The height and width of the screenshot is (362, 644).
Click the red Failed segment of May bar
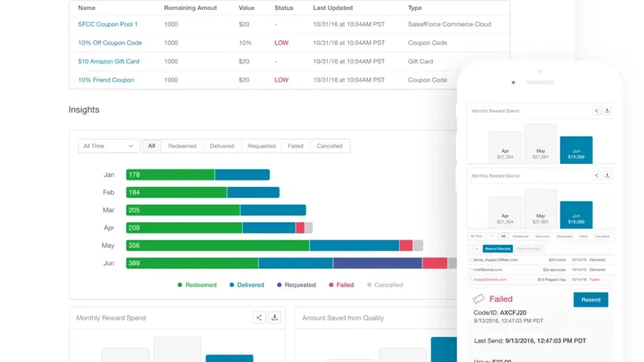406,246
